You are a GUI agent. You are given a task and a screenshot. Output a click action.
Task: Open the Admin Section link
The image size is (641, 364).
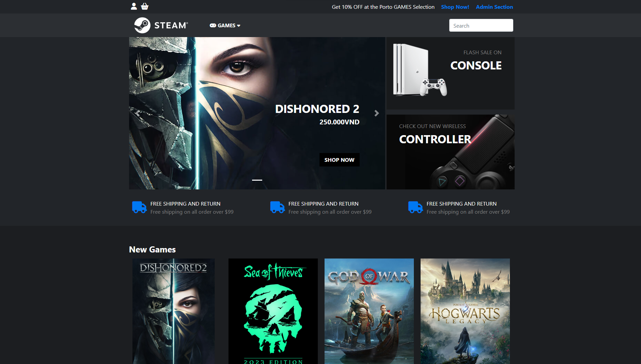tap(494, 7)
